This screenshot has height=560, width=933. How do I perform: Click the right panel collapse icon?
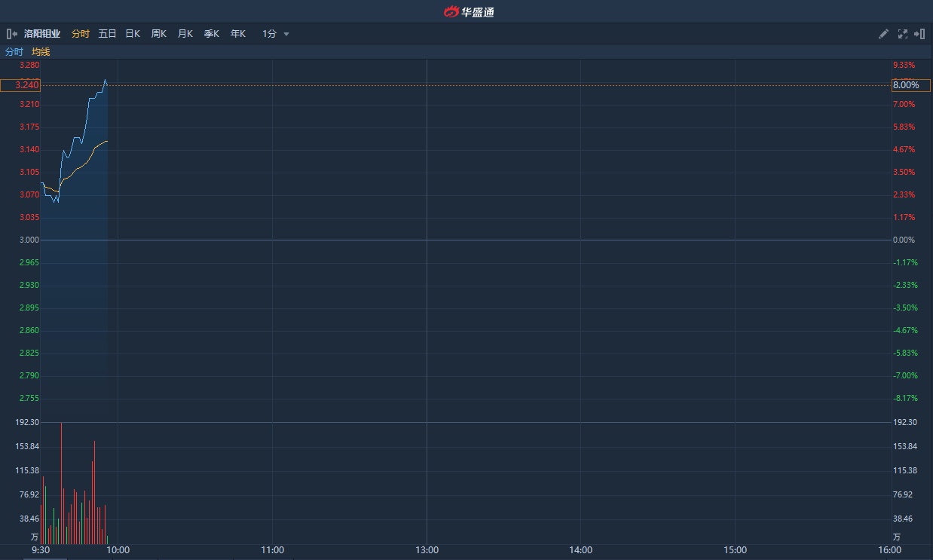[919, 34]
